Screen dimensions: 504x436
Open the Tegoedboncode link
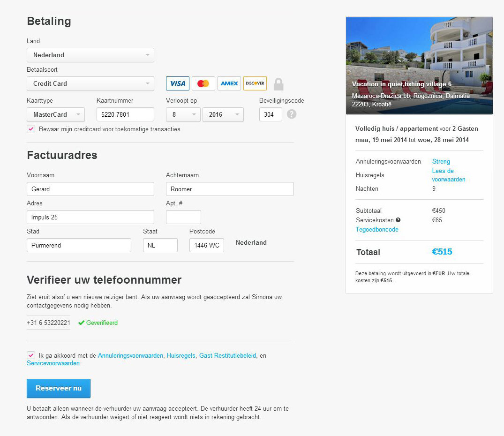(x=377, y=230)
